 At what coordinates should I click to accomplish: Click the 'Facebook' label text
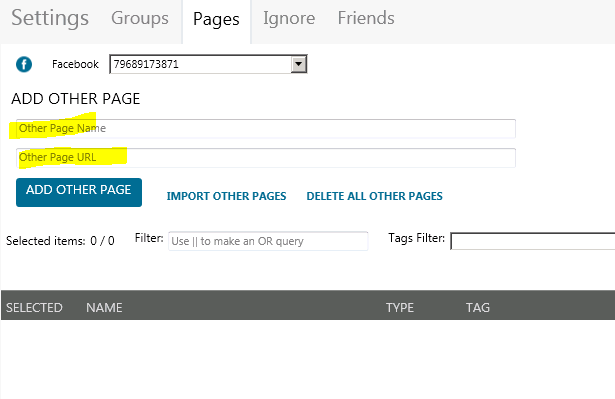click(x=75, y=64)
